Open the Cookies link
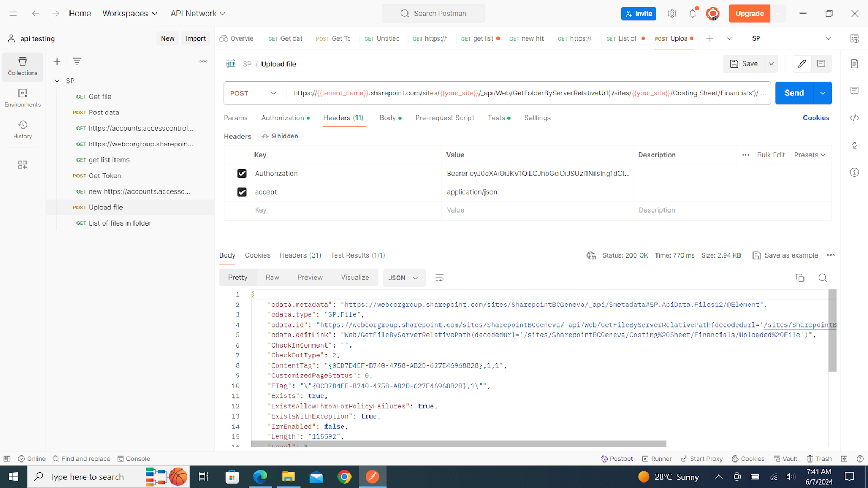The width and height of the screenshot is (868, 488). [x=816, y=118]
